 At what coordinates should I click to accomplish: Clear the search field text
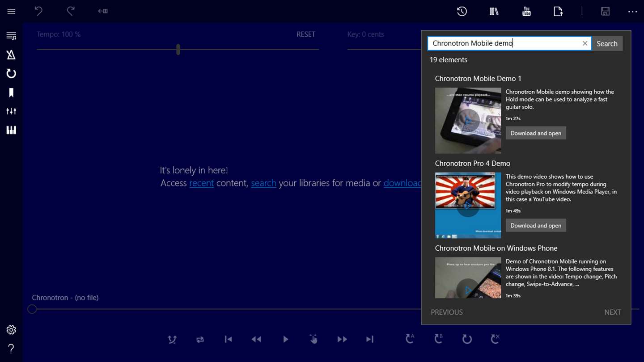[x=585, y=43]
